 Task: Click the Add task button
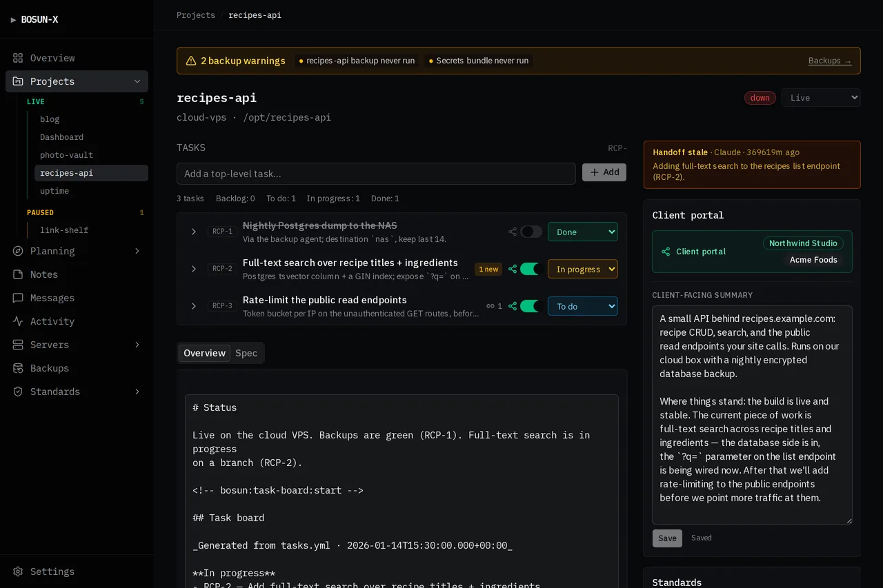pyautogui.click(x=604, y=172)
